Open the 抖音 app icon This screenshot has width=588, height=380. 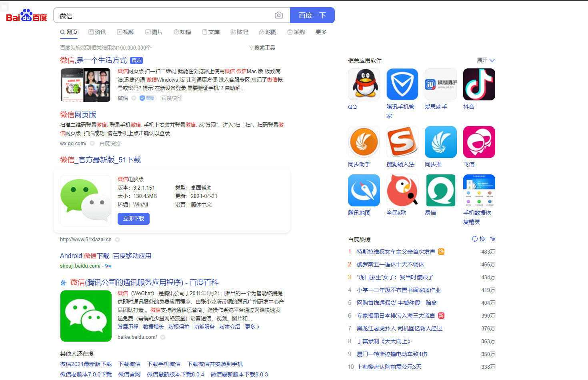tap(479, 84)
